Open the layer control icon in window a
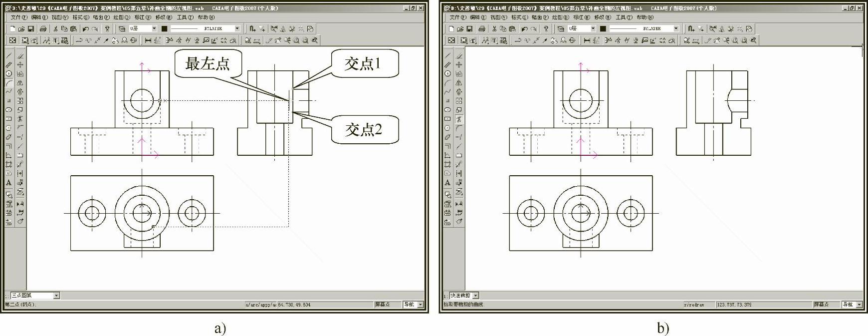This screenshot has width=868, height=336. (x=122, y=29)
